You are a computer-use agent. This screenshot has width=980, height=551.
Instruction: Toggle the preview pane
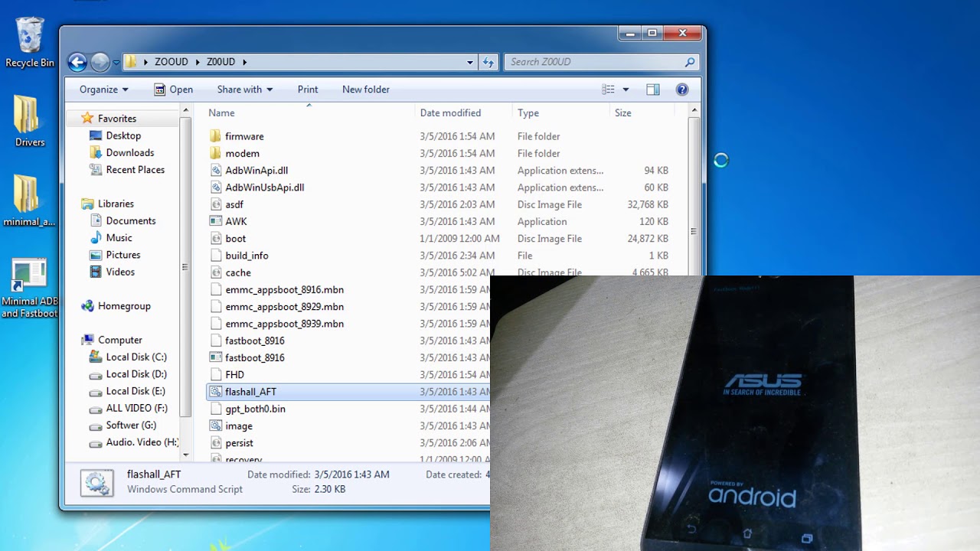click(x=653, y=90)
